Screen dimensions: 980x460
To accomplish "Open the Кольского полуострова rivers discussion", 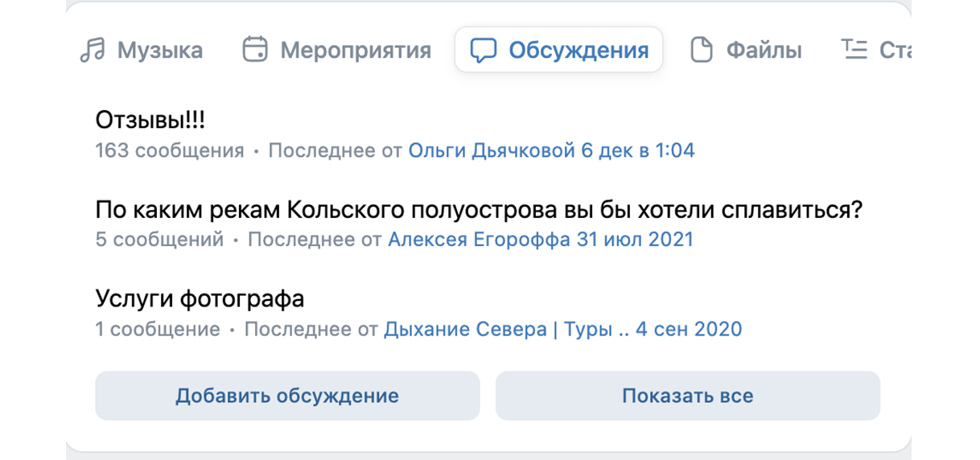I will [x=479, y=210].
